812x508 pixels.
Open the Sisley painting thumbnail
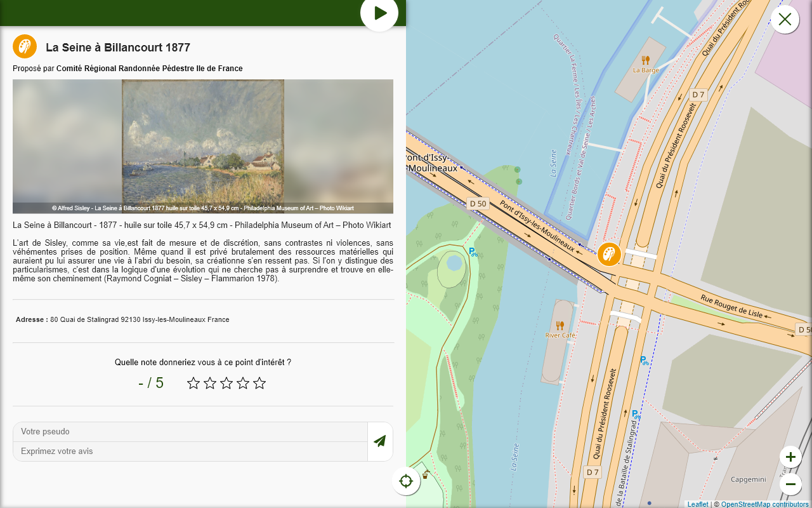pos(203,146)
